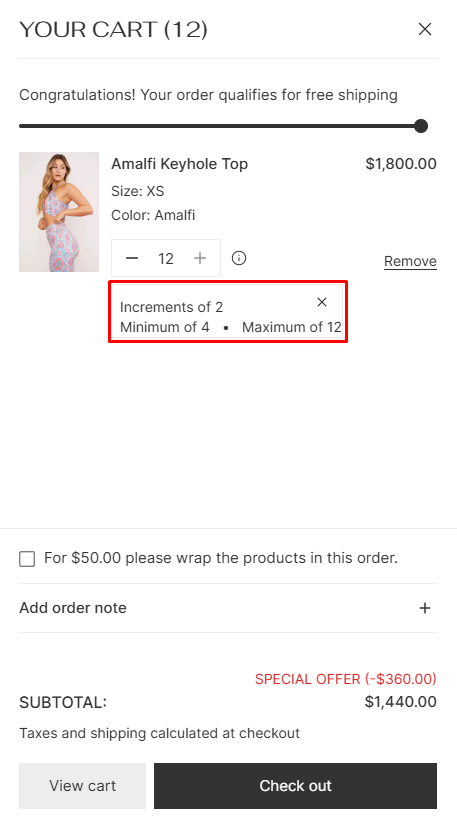Increase quantity with the plus icon
Viewport: 457px width, 830px height.
pos(200,258)
